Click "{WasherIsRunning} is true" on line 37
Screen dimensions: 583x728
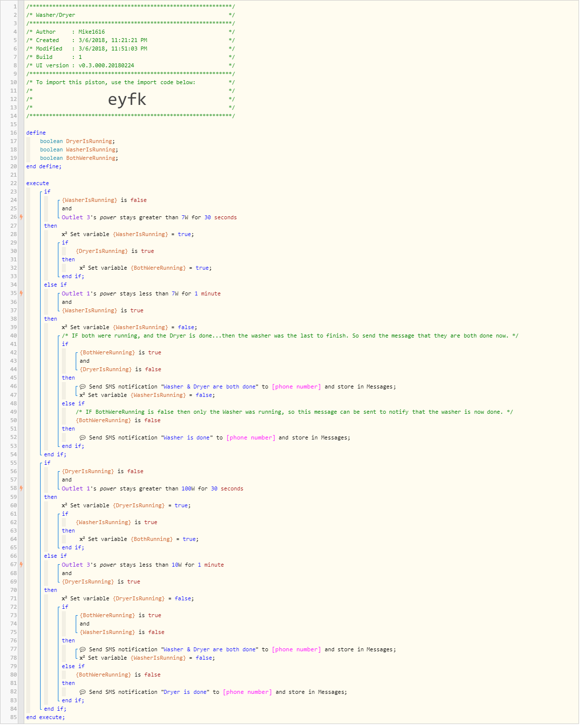pyautogui.click(x=102, y=310)
